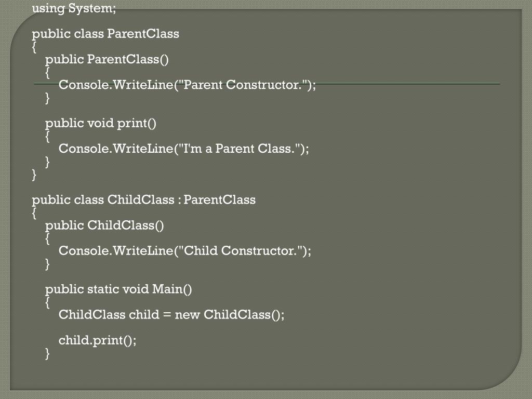Click the "Parent Constructor." WriteLine statement
Screen dimensions: 532x399
coord(187,85)
